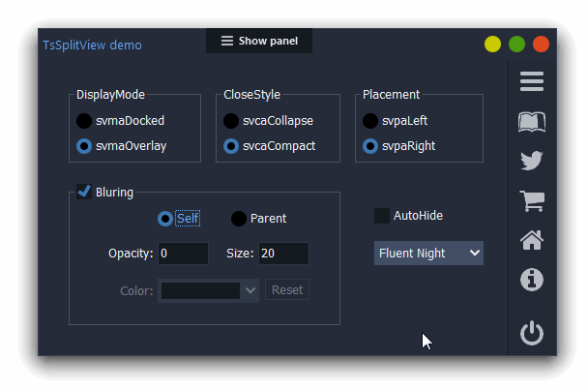This screenshot has width=588, height=390.
Task: Click the power icon at sidebar bottom
Action: [531, 333]
